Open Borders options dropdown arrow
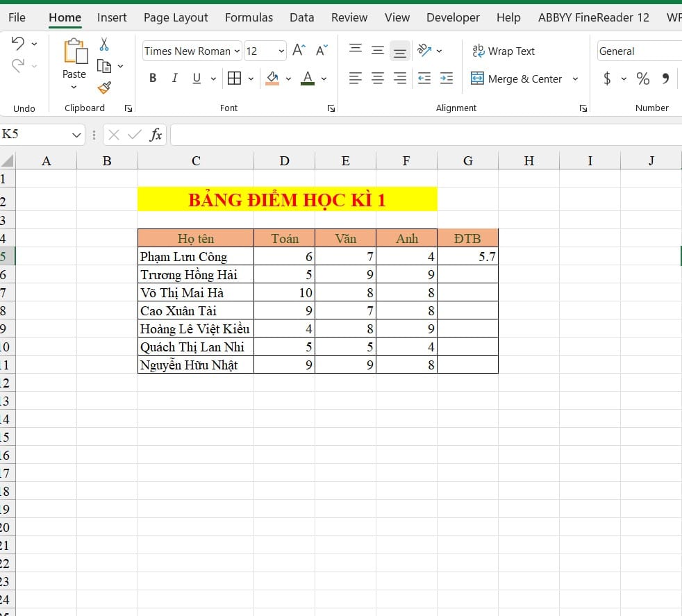Screen dimensions: 682x616 point(251,78)
